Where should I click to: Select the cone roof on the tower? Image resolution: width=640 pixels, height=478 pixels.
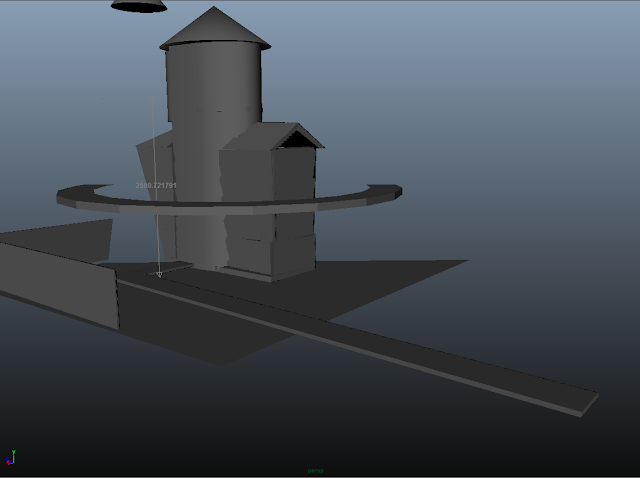coord(215,28)
